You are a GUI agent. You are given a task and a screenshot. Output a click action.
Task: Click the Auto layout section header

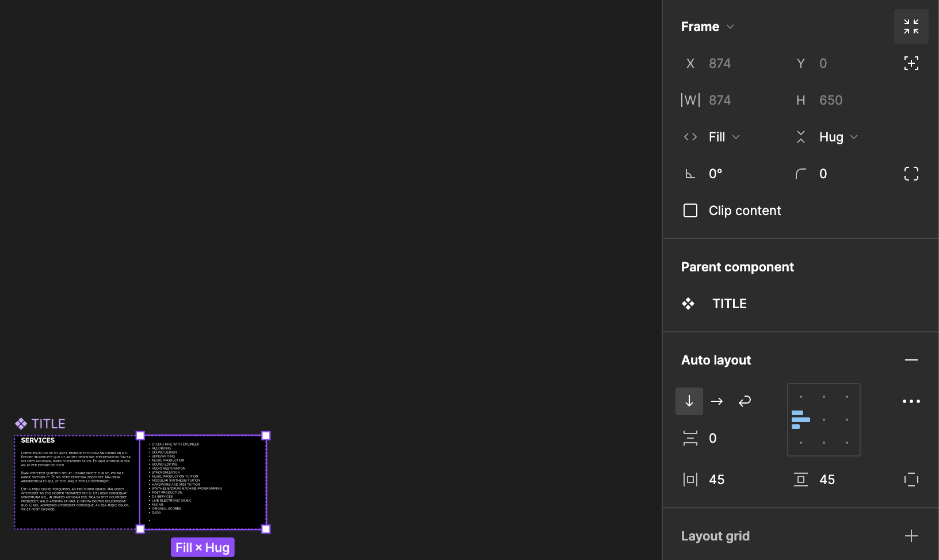(716, 360)
